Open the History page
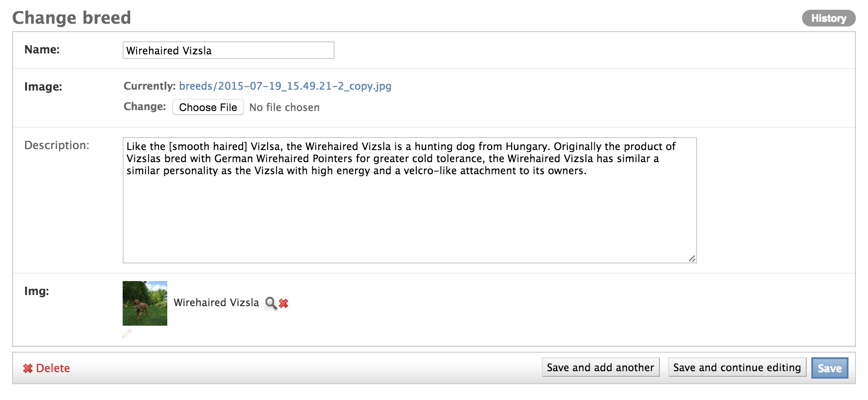The height and width of the screenshot is (400, 868). point(829,18)
